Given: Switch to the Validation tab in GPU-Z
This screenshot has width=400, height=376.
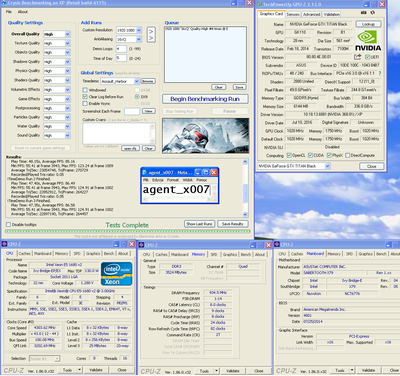Looking at the screenshot, I should click(x=332, y=14).
